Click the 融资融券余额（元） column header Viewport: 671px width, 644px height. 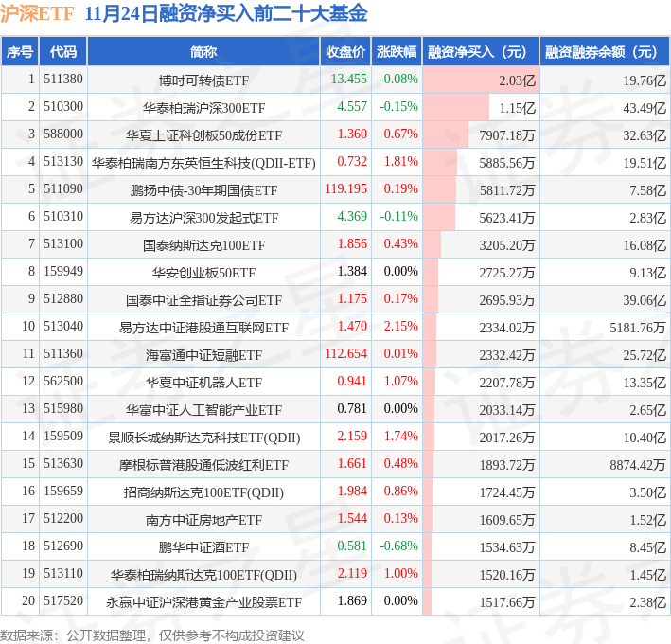605,52
